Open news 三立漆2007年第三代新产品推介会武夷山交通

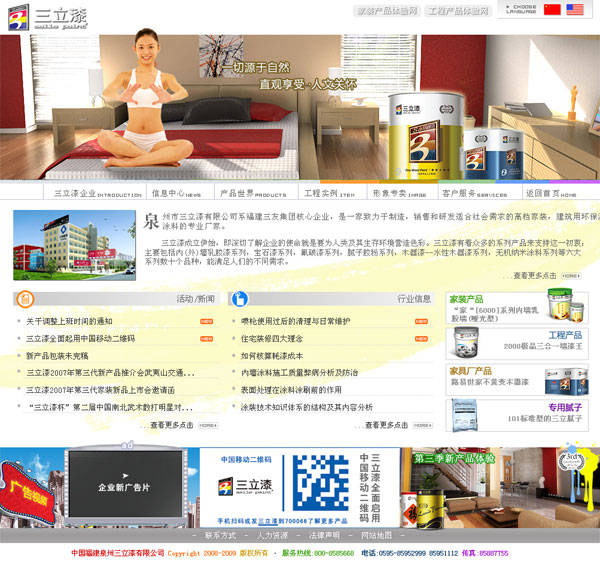(110, 373)
